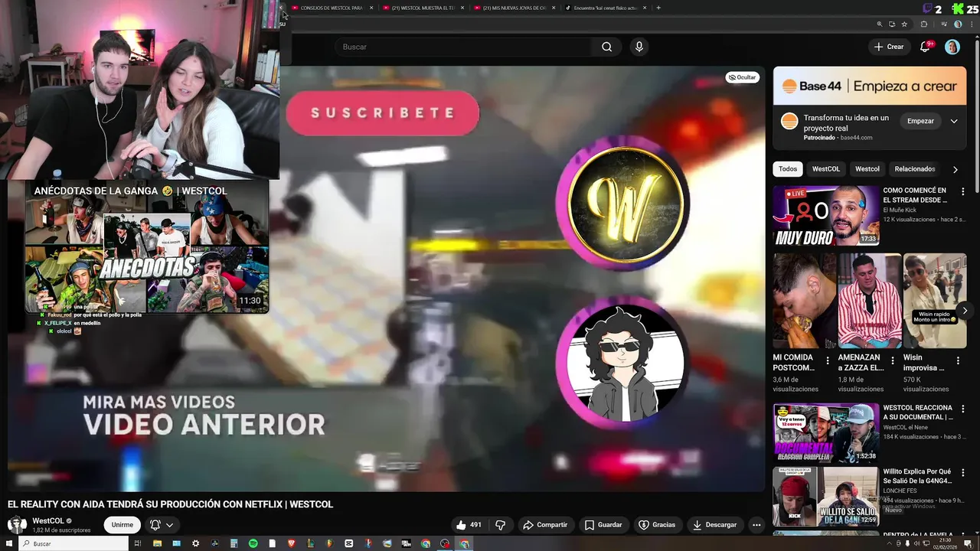980x551 pixels.
Task: Select the Todos filter chip
Action: [788, 168]
